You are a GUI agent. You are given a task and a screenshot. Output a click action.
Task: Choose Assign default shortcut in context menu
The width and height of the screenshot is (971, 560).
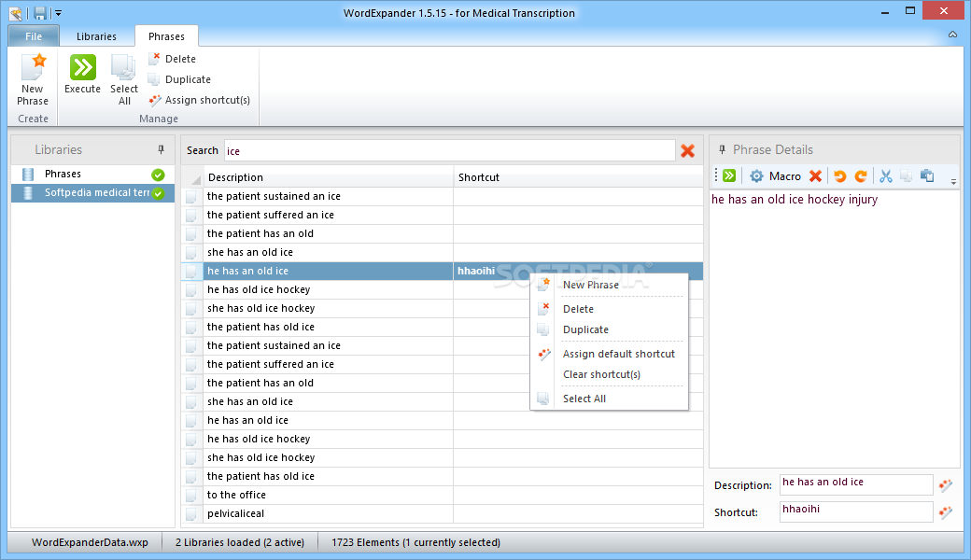pos(610,354)
